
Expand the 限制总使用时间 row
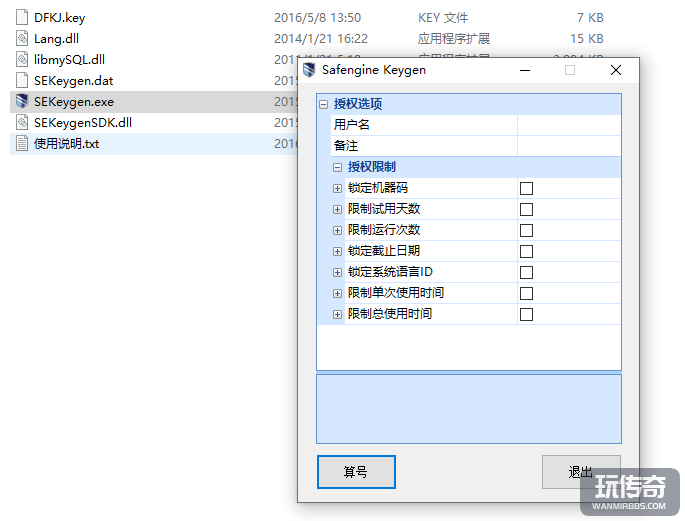tap(337, 314)
